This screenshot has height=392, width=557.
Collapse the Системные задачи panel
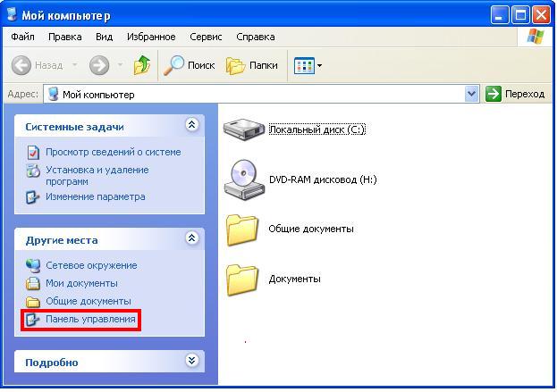(x=192, y=125)
